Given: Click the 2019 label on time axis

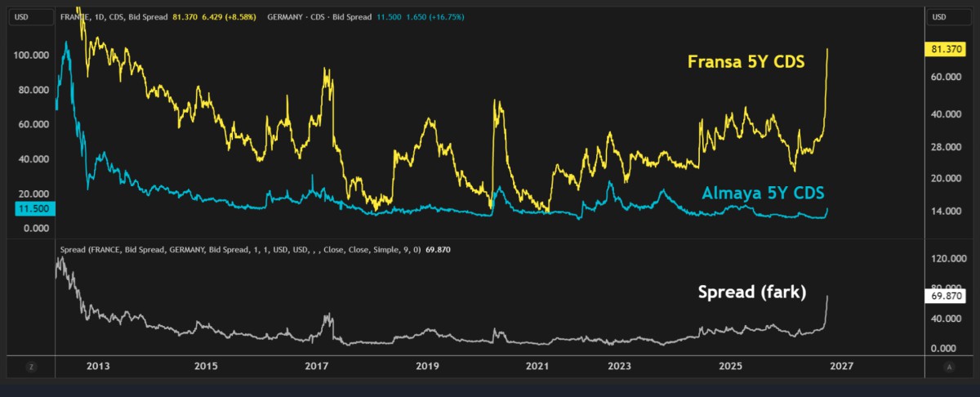Looking at the screenshot, I should pyautogui.click(x=428, y=368).
